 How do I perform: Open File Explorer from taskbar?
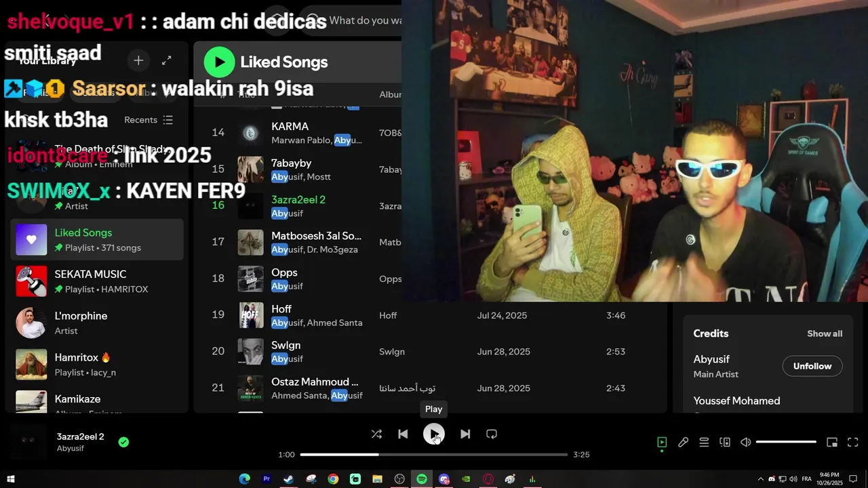(x=377, y=479)
